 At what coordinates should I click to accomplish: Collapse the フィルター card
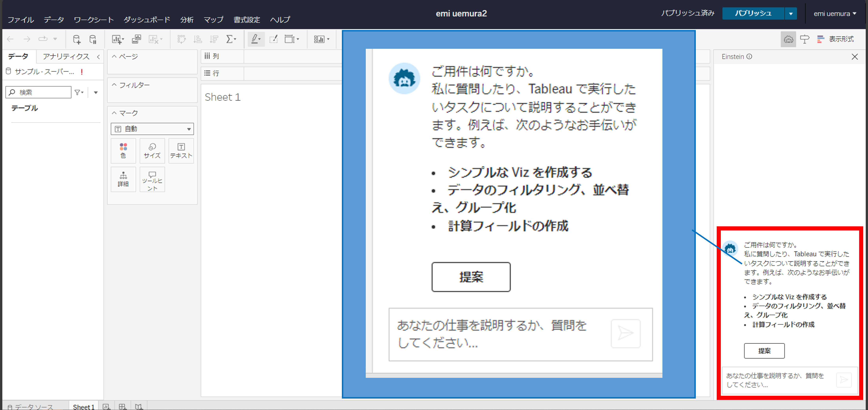click(114, 85)
